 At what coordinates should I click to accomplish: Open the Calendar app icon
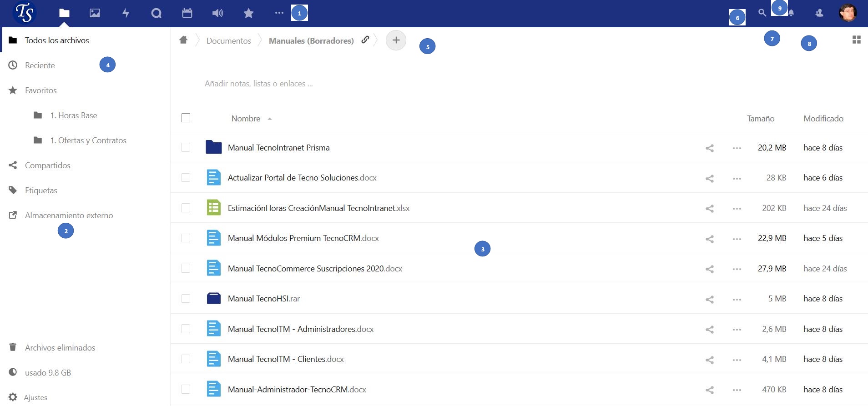pos(187,13)
